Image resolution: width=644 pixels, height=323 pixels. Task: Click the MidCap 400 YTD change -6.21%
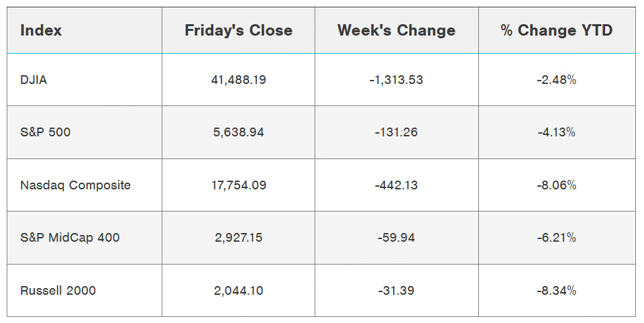[557, 238]
